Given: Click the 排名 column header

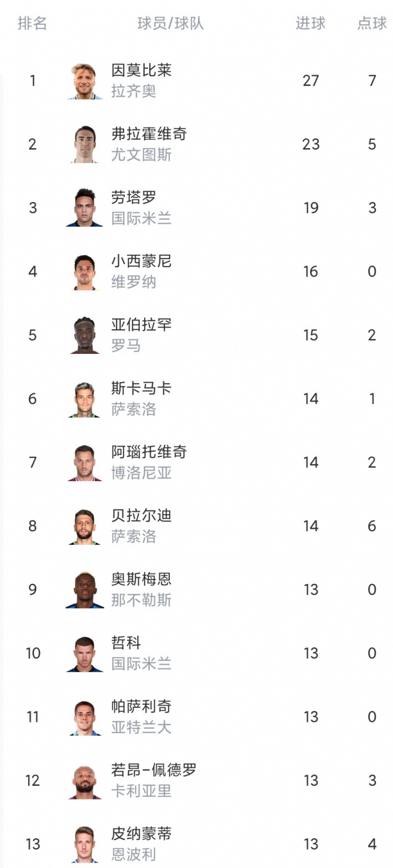Looking at the screenshot, I should pos(32,24).
